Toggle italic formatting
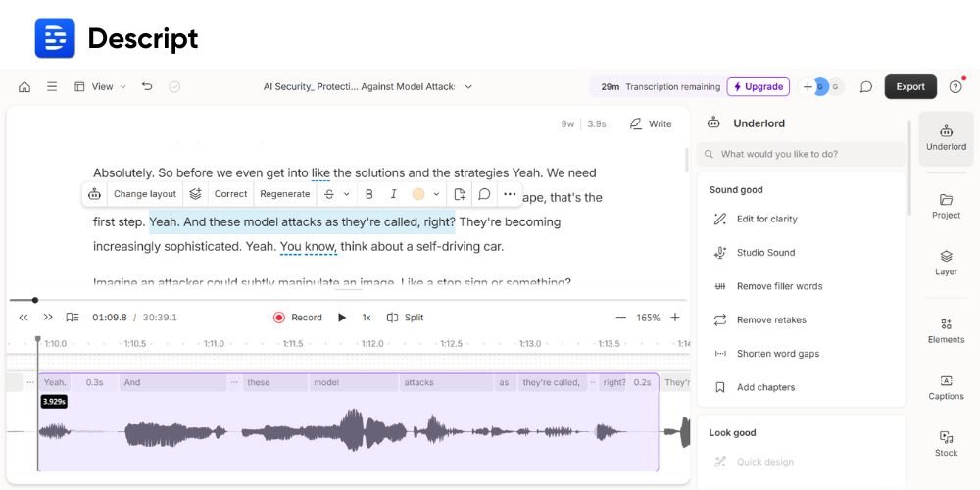The height and width of the screenshot is (490, 980). pyautogui.click(x=393, y=194)
